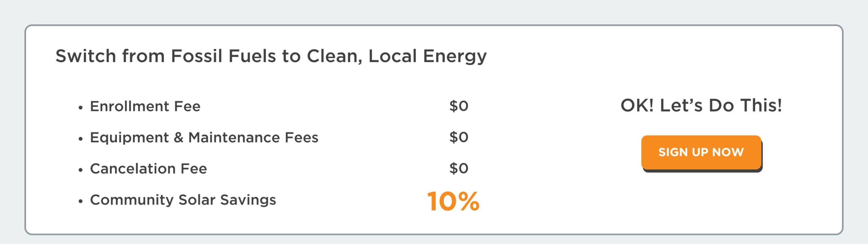
Task: Select the Community Solar Savings label
Action: tap(183, 200)
